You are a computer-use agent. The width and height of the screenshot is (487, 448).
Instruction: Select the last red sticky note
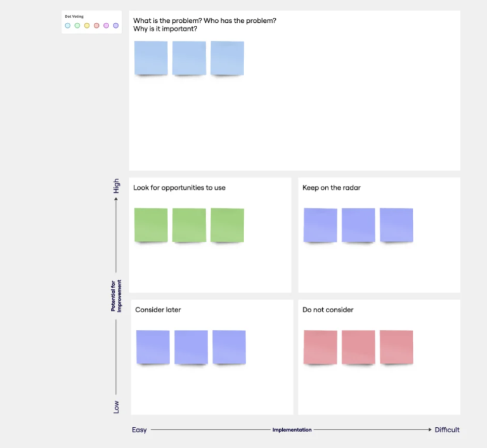[396, 346]
